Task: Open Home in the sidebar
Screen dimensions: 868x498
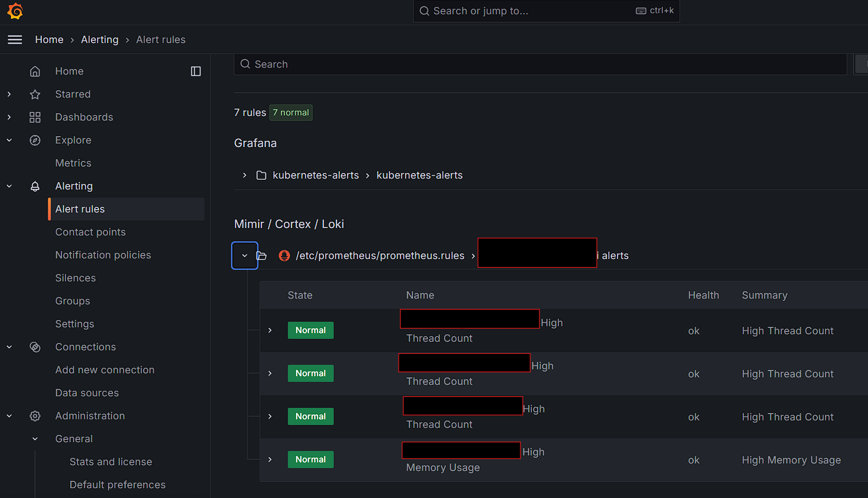Action: [70, 71]
